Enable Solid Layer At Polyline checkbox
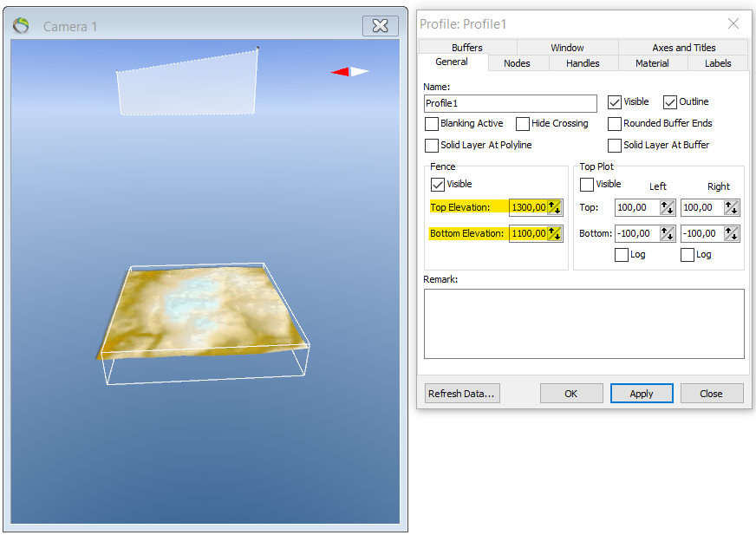 [432, 145]
